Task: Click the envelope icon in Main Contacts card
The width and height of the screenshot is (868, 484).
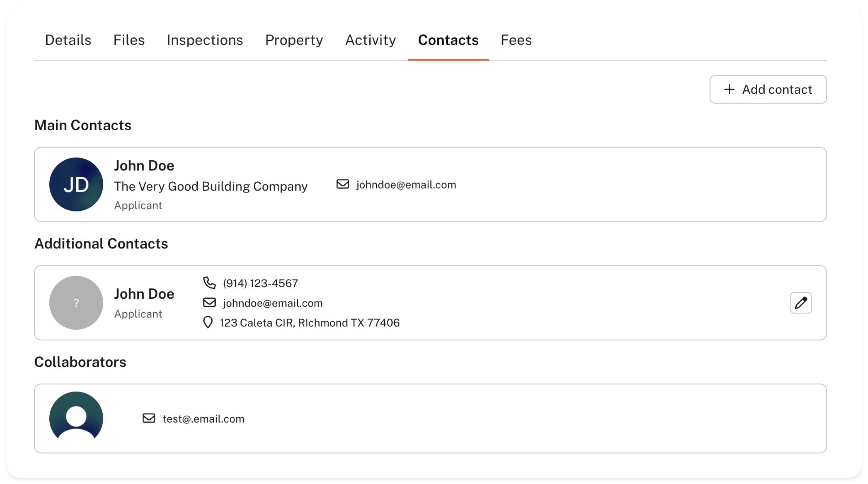Action: pos(343,184)
